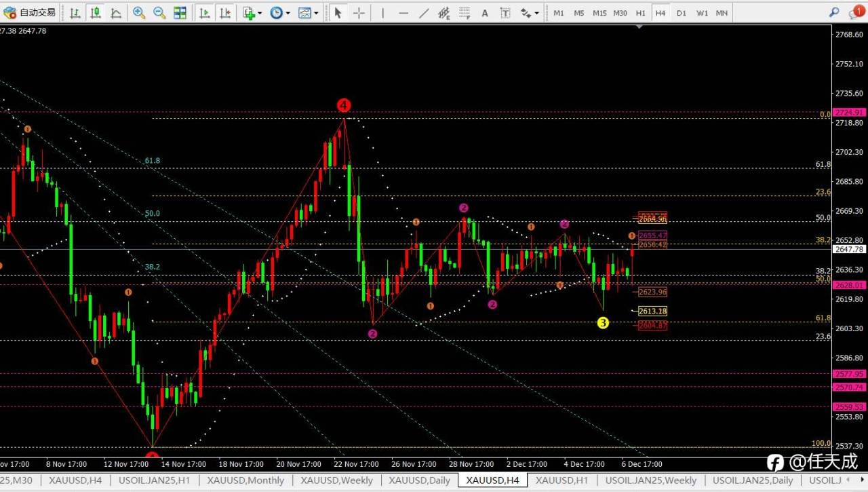Open the XAUUSD,Daily chart tab
The height and width of the screenshot is (492, 868).
tap(420, 480)
